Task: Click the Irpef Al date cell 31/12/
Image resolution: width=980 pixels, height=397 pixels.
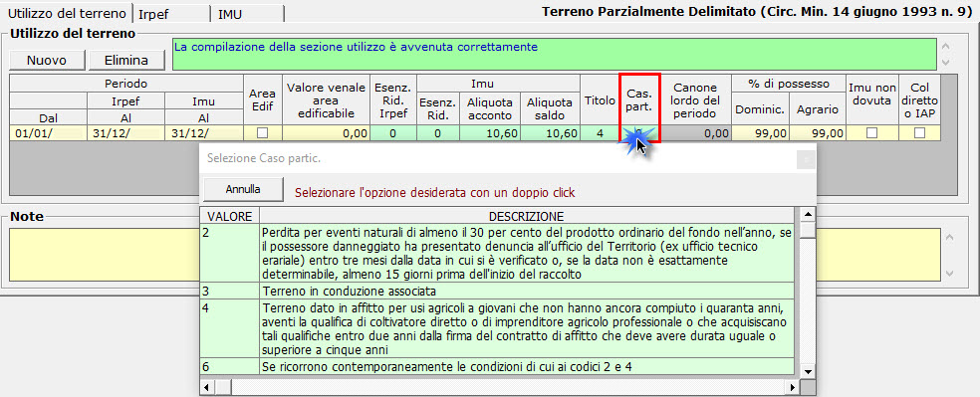Action: coord(125,132)
